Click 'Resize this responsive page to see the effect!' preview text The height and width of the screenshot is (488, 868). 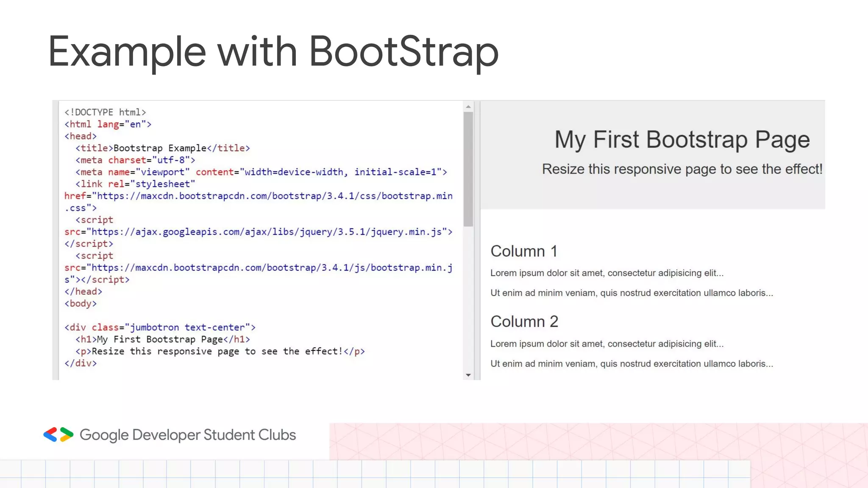click(682, 169)
